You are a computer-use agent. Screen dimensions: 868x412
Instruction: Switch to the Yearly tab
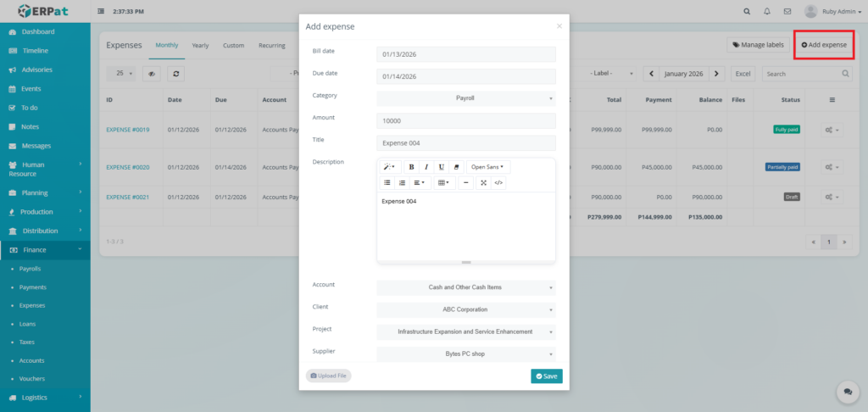pyautogui.click(x=200, y=46)
